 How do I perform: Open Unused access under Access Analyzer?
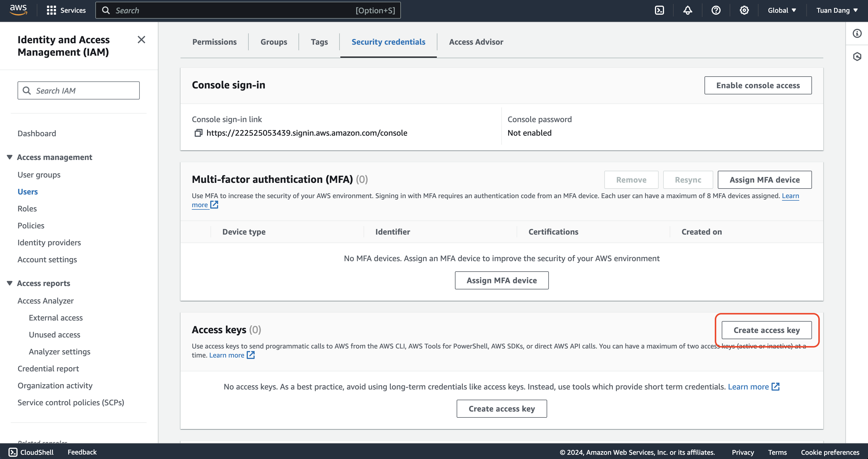click(55, 334)
